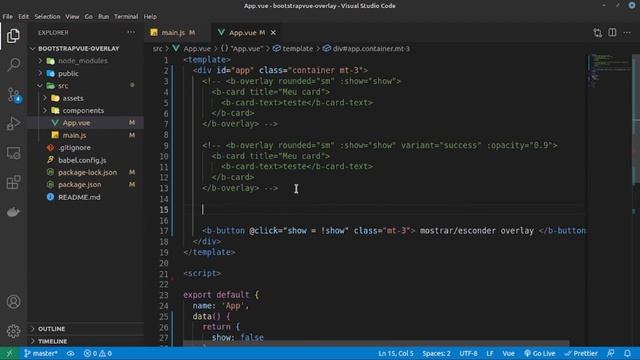Open package-lock.json file
The width and height of the screenshot is (640, 360).
pos(86,172)
